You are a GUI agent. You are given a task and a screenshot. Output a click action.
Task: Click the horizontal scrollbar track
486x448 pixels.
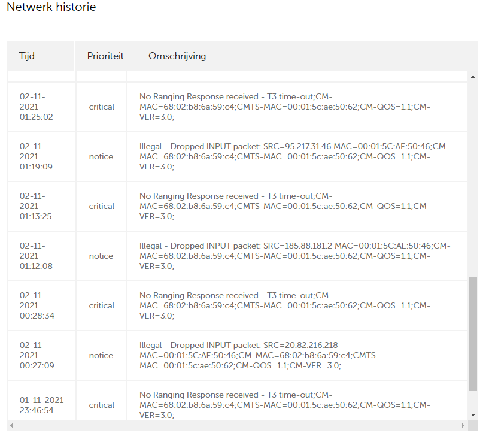239,426
